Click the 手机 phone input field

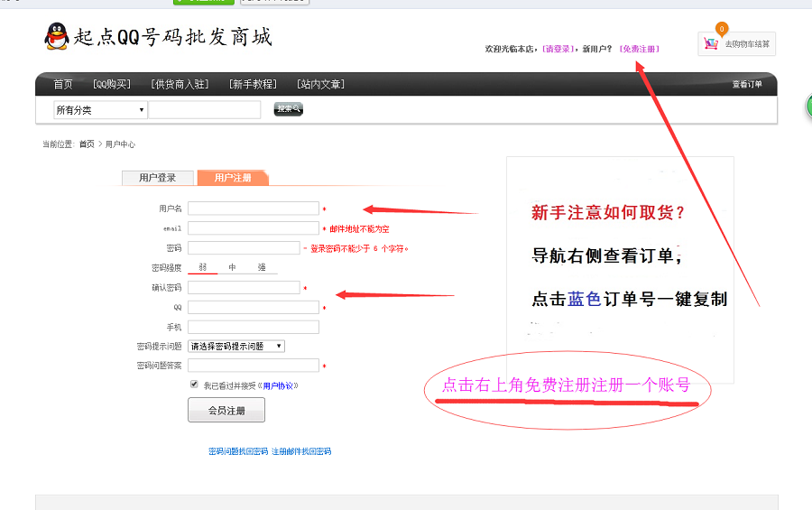[254, 327]
